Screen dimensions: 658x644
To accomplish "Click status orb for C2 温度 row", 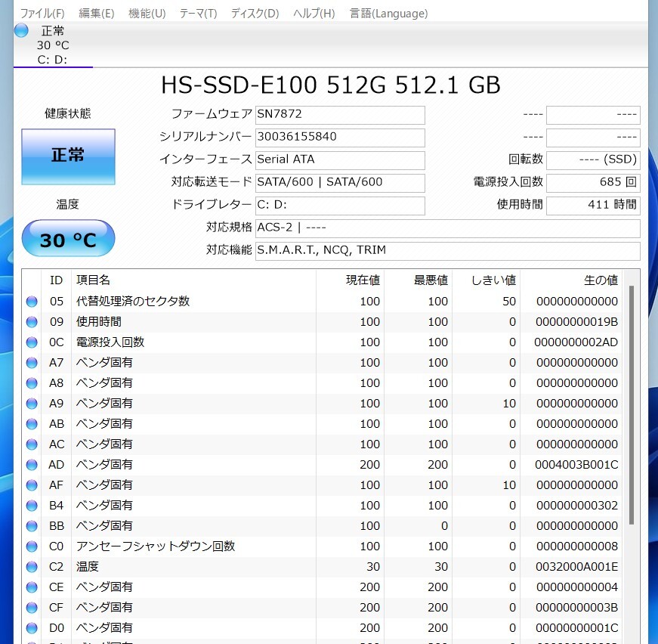I will 32,567.
